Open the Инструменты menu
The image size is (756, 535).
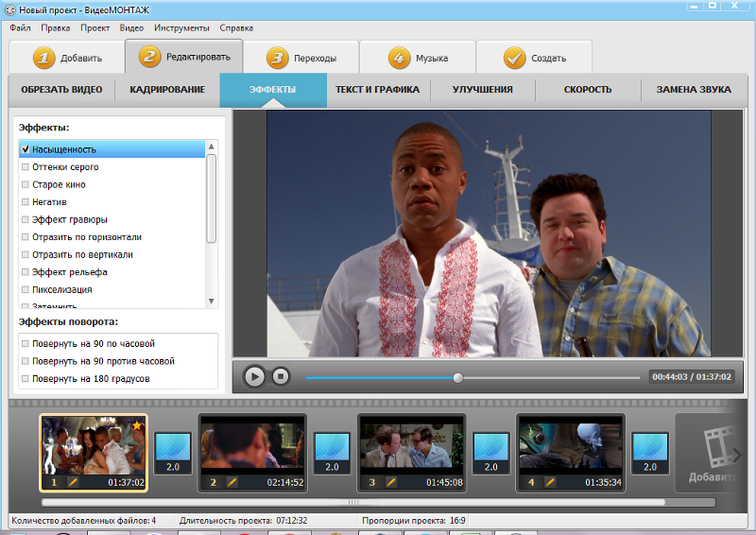click(181, 28)
